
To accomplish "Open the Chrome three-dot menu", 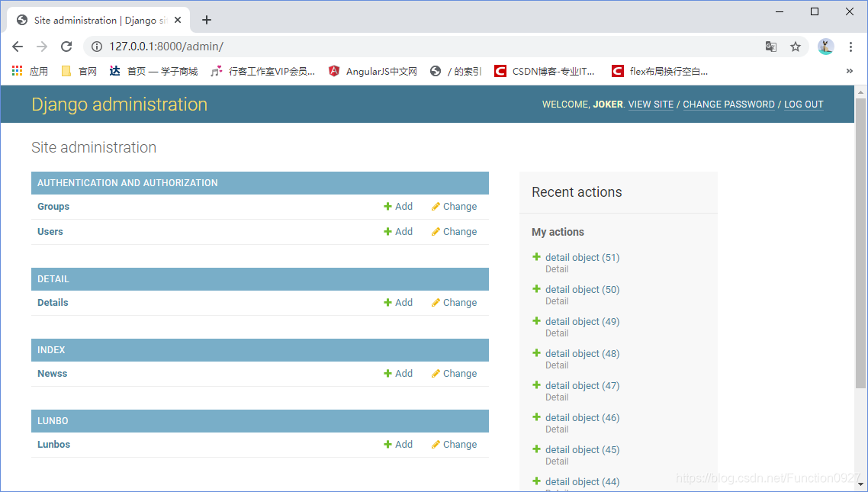I will point(851,47).
